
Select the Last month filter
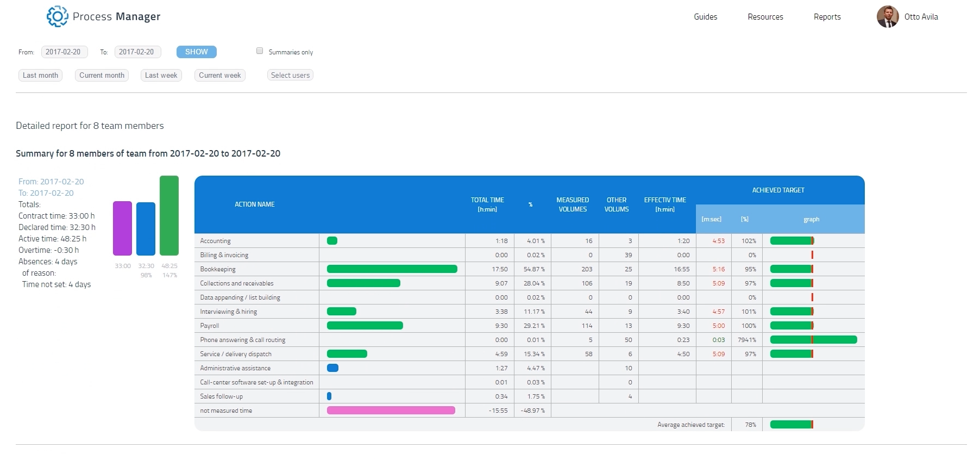(x=40, y=76)
